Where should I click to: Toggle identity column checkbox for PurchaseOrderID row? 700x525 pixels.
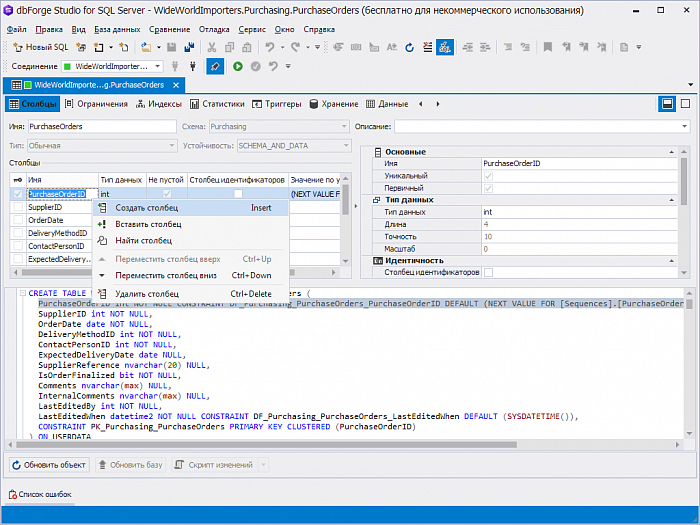(238, 194)
